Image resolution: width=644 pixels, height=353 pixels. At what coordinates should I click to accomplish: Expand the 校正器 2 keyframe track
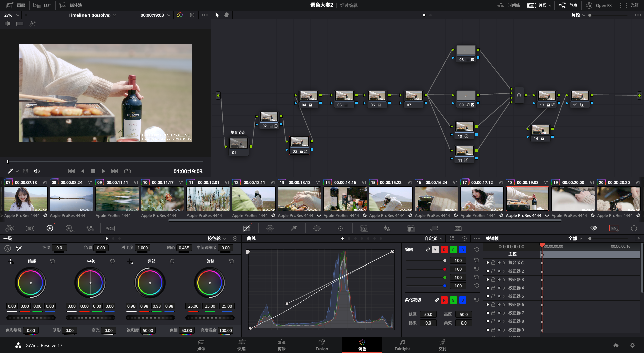point(504,271)
